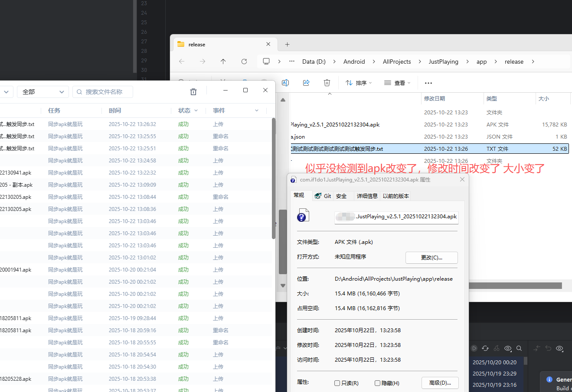
Task: Click the share icon in Explorer toolbar
Action: pos(306,83)
